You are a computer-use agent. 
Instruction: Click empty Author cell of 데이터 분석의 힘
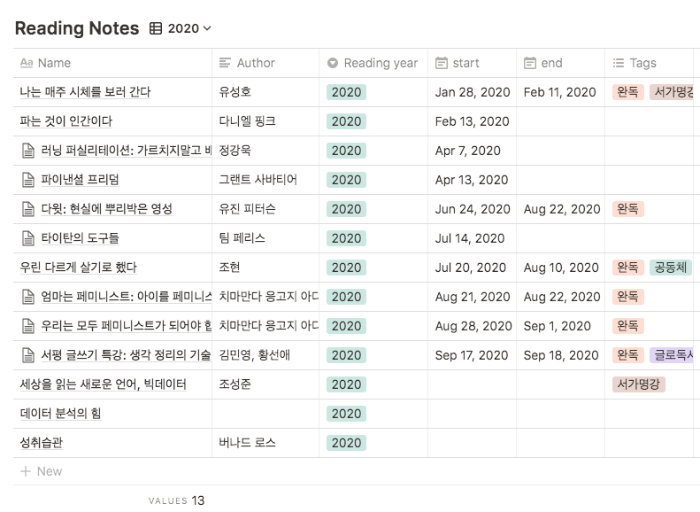pyautogui.click(x=266, y=413)
